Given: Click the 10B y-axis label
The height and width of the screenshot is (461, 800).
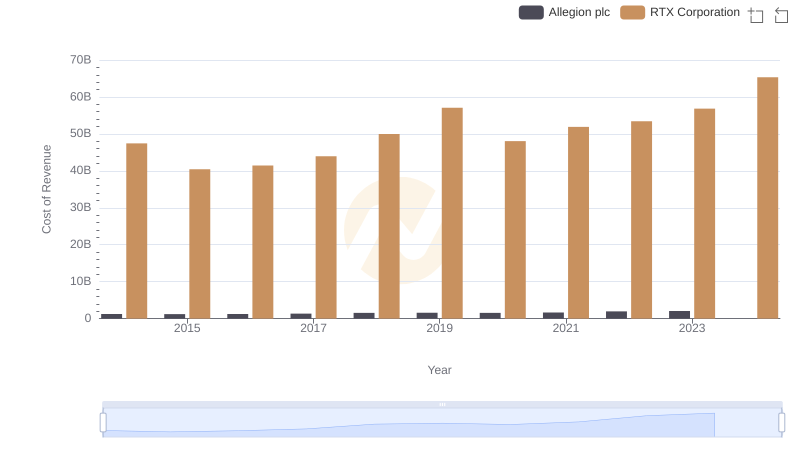Looking at the screenshot, I should 81,281.
